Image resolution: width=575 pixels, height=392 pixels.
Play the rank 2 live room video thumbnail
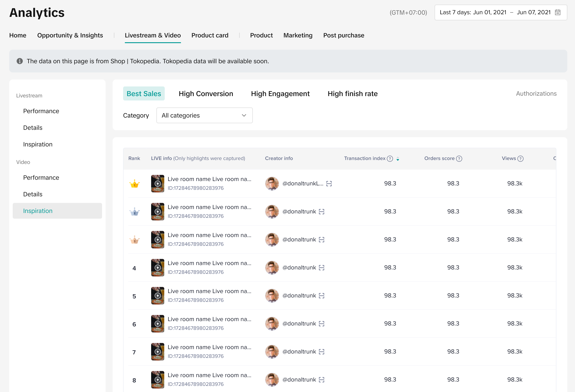158,212
